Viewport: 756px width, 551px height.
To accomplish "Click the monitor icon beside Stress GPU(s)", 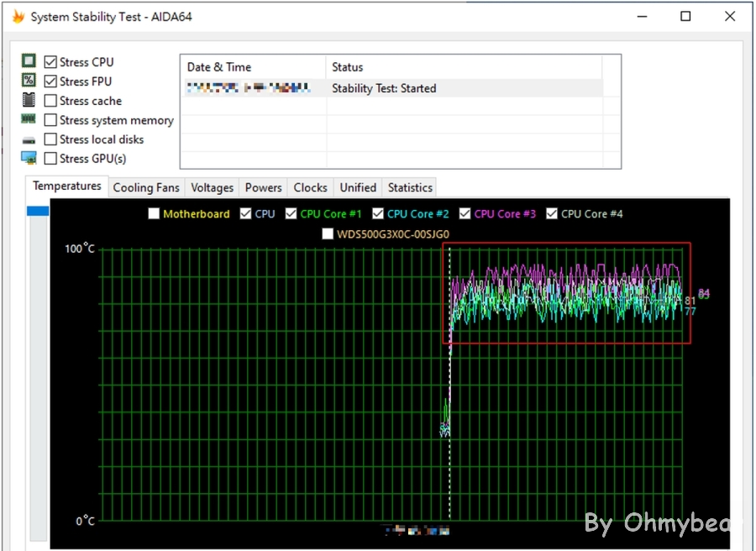I will [x=29, y=158].
